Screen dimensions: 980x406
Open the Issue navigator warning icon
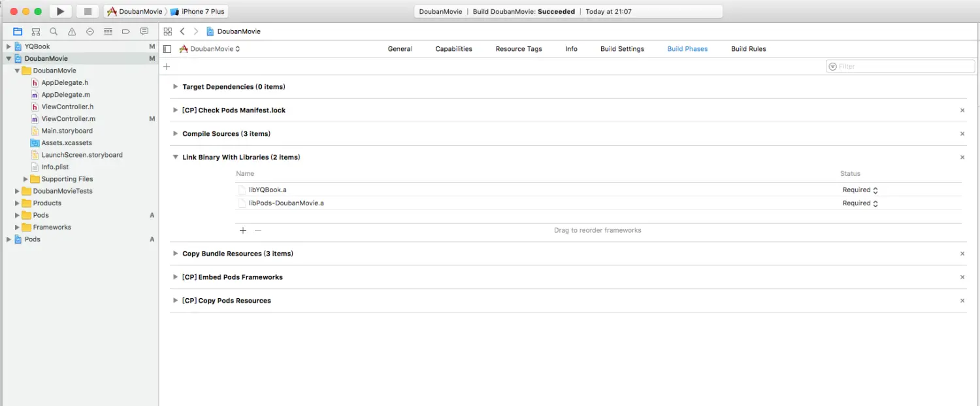[72, 31]
